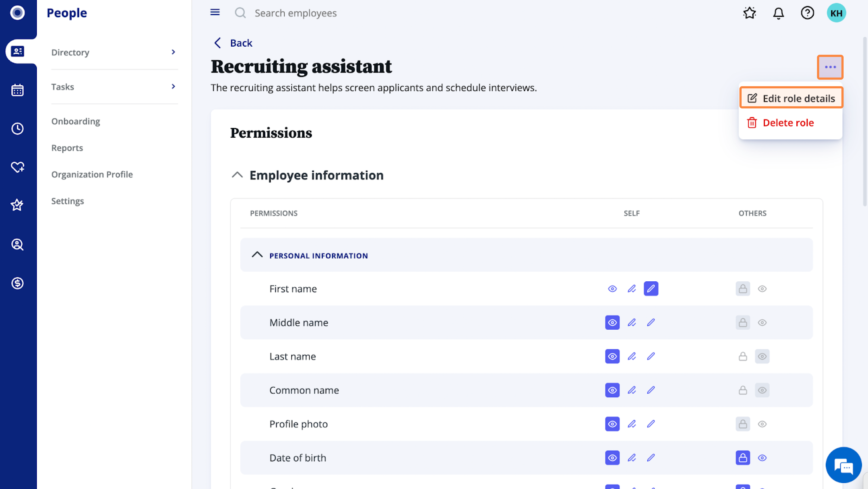Viewport: 868px width, 489px height.
Task: Click the Profile photo row label
Action: (x=298, y=424)
